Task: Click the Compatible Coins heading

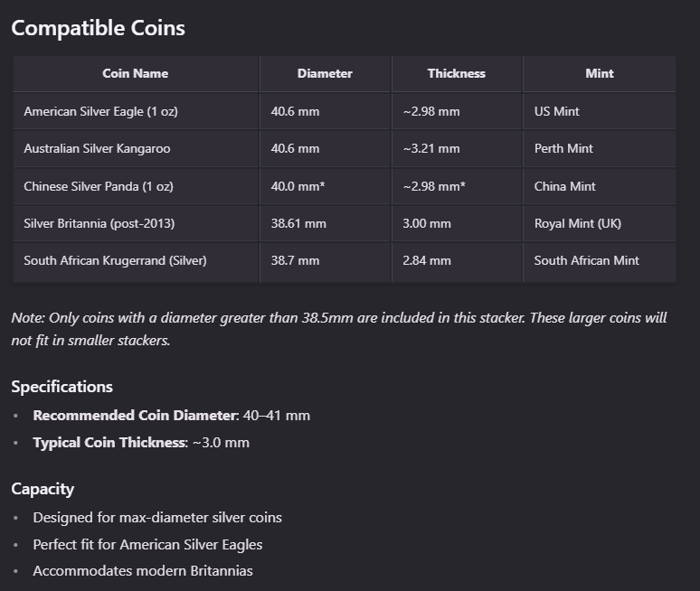Action: coord(98,28)
